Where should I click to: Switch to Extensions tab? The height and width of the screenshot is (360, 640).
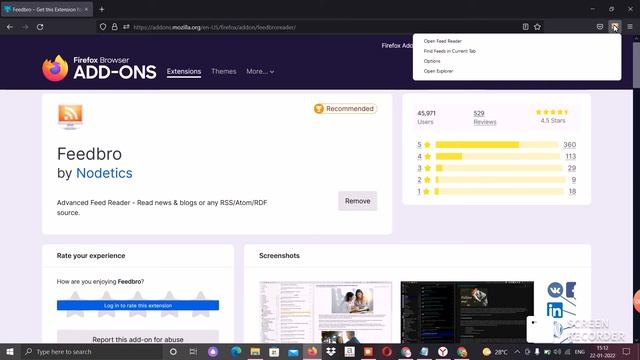point(184,71)
